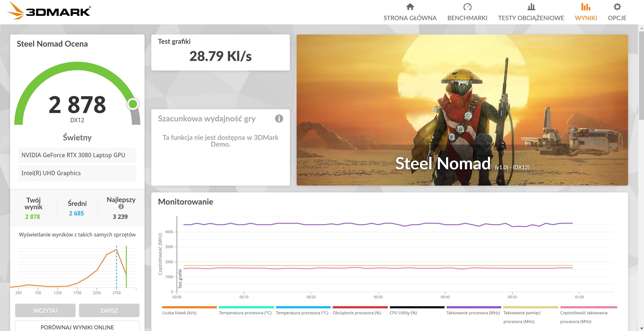This screenshot has width=644, height=331.
Task: Click PORÓWNAJ WYNIKI ONLINE button
Action: [x=77, y=326]
